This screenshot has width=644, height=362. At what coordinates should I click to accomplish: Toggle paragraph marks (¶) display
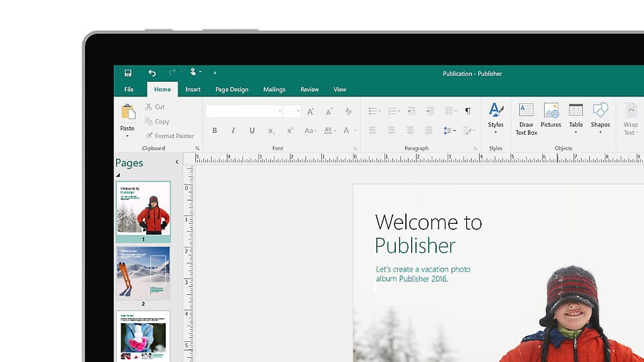[468, 111]
